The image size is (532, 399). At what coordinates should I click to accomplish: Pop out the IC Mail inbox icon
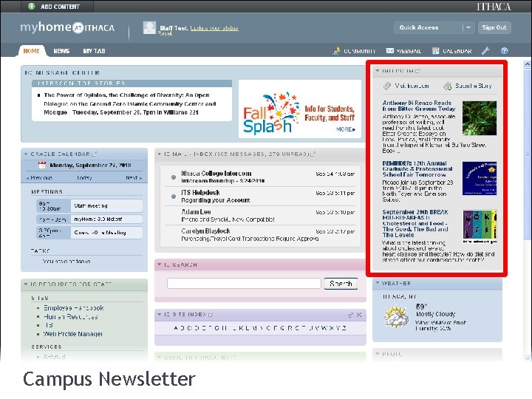pyautogui.click(x=313, y=154)
